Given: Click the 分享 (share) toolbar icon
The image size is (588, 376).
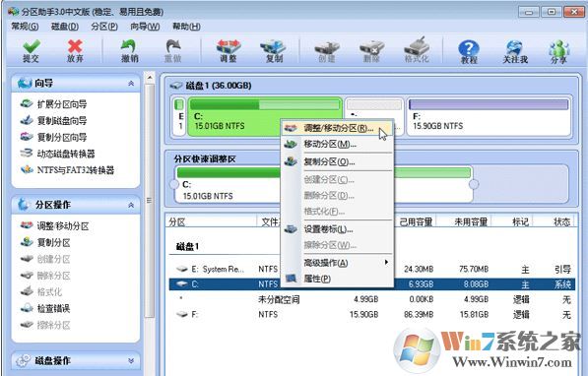Looking at the screenshot, I should coord(558,52).
